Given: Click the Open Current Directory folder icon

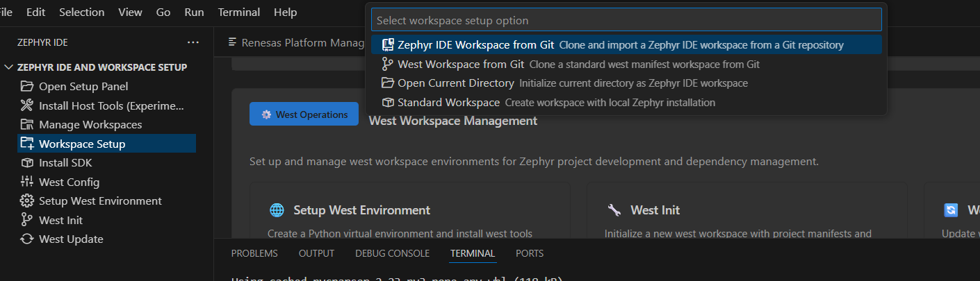Looking at the screenshot, I should click(x=388, y=83).
